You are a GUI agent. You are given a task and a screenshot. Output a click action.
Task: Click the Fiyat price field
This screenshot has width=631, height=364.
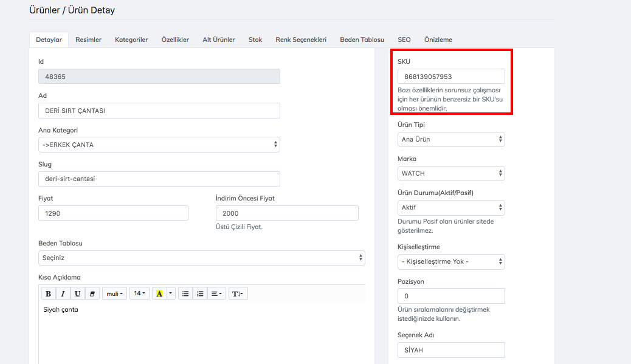113,213
